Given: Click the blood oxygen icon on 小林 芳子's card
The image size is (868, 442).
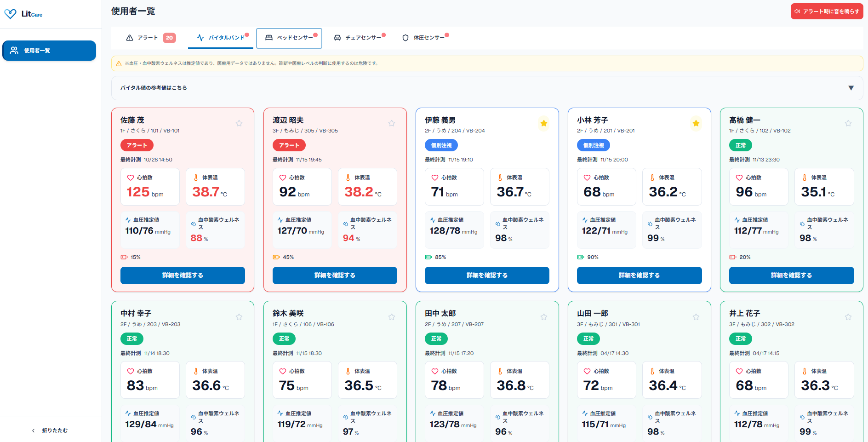Looking at the screenshot, I should point(650,224).
